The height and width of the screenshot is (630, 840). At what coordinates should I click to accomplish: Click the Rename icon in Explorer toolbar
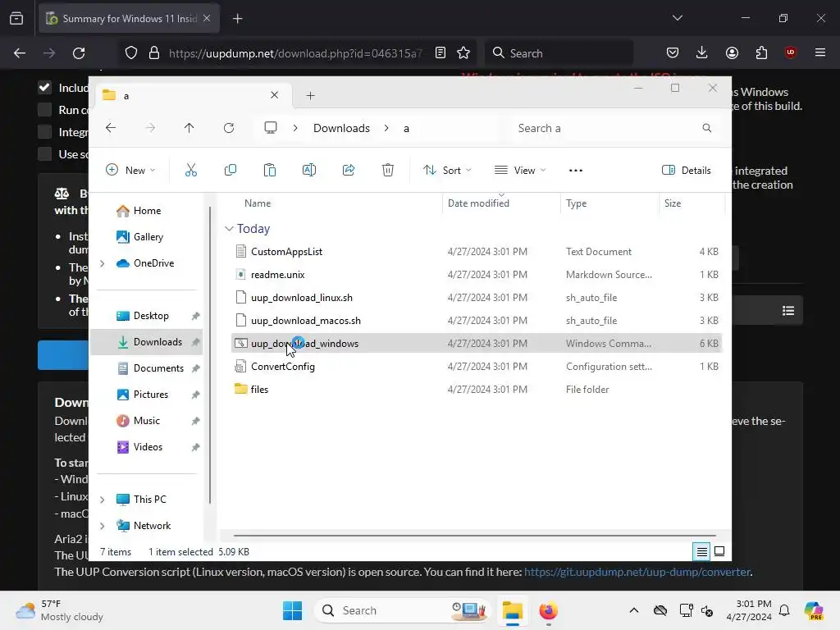click(x=309, y=171)
